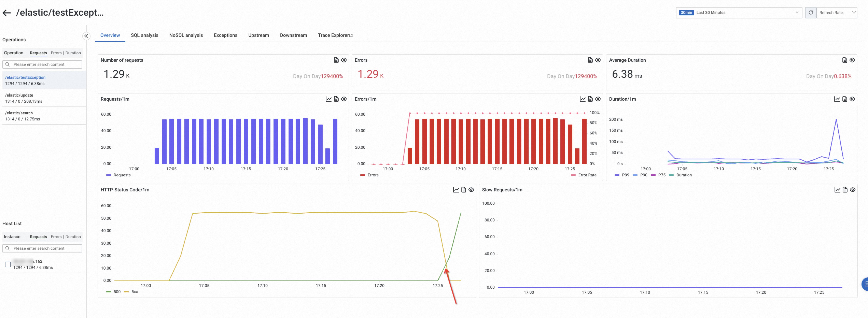
Task: Toggle eye icon in Errors card
Action: [x=598, y=60]
